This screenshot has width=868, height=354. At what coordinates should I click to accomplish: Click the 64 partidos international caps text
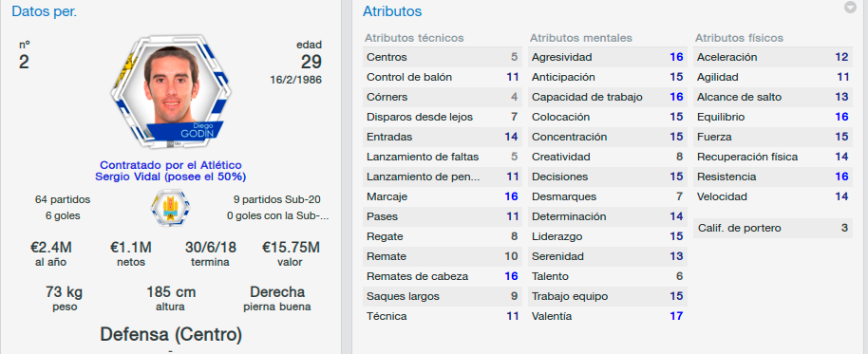63,199
